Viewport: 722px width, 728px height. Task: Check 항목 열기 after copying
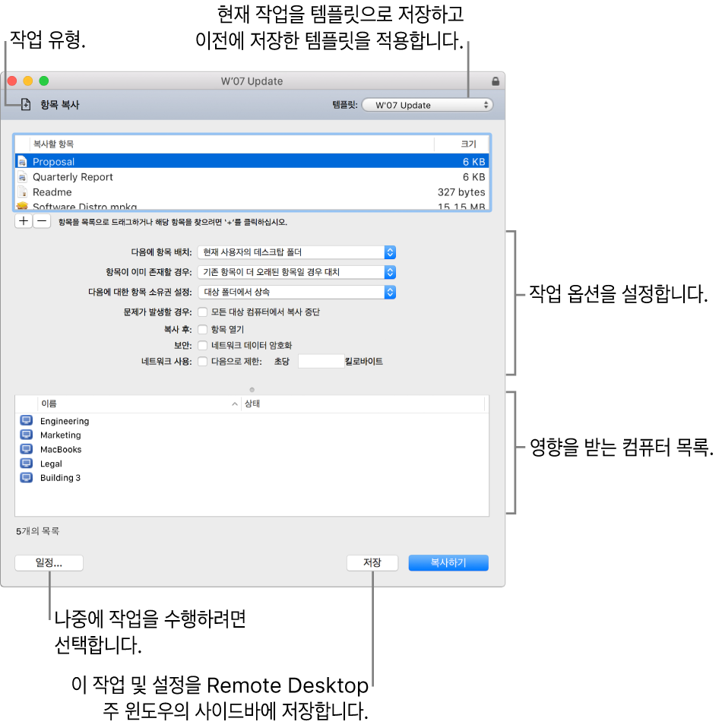203,329
